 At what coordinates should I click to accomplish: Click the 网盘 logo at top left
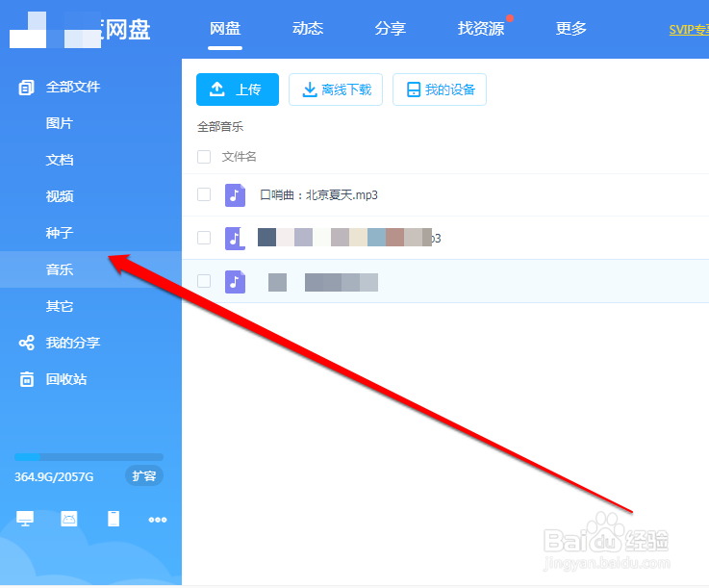(x=80, y=30)
